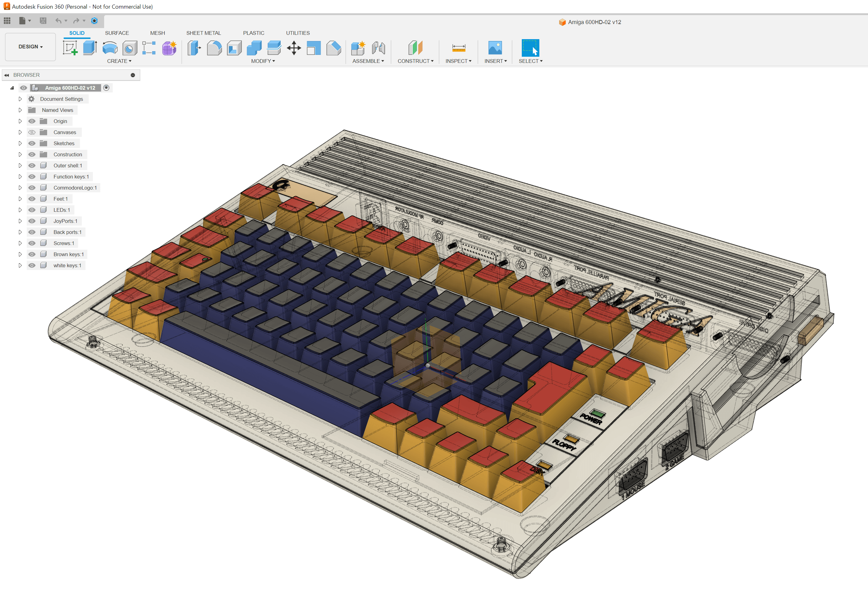Viewport: 868px width, 602px height.
Task: Collapse the Amiga 600HD-02 v12 root node
Action: pos(12,88)
